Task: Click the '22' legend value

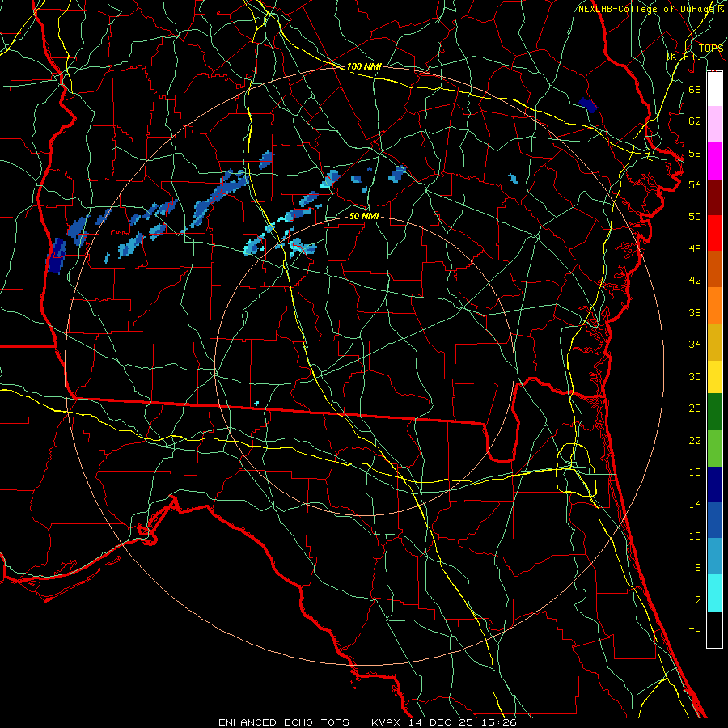Action: (x=695, y=440)
